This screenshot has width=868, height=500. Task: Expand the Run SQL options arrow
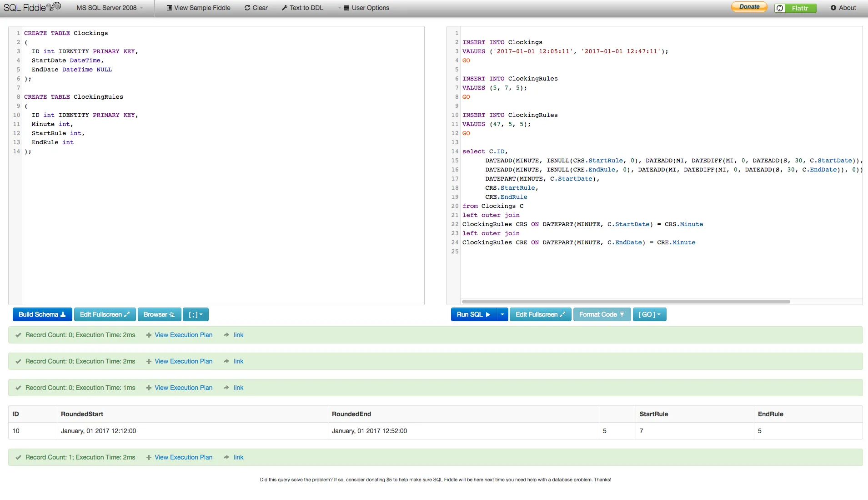tap(502, 314)
